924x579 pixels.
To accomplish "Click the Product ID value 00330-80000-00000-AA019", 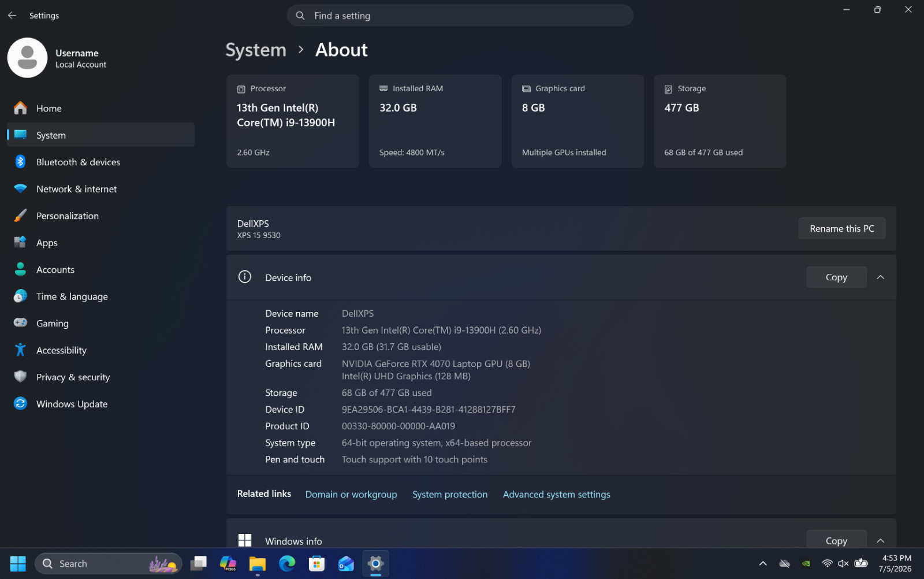I will pos(398,426).
